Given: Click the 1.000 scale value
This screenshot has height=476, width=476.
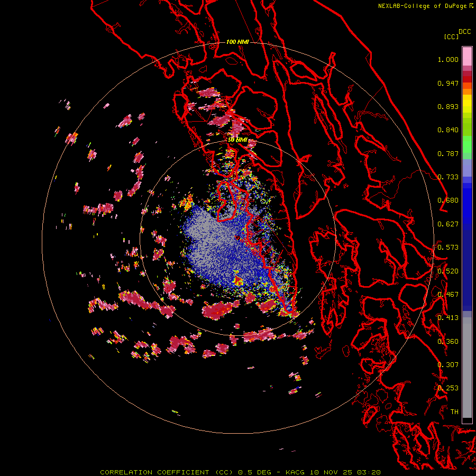Looking at the screenshot, I should tap(448, 59).
